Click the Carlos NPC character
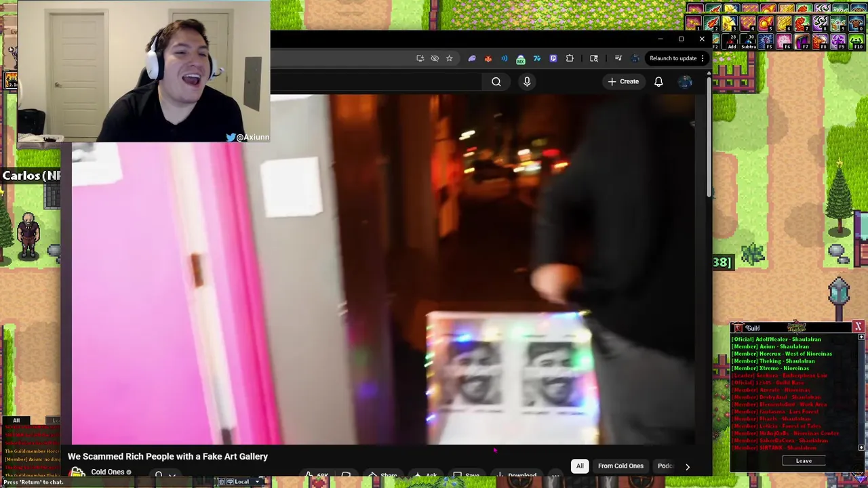868x488 pixels. pos(28,237)
